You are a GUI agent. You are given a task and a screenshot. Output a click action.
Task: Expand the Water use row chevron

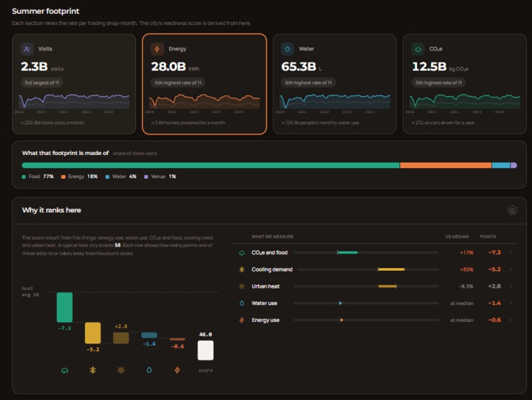(x=510, y=303)
